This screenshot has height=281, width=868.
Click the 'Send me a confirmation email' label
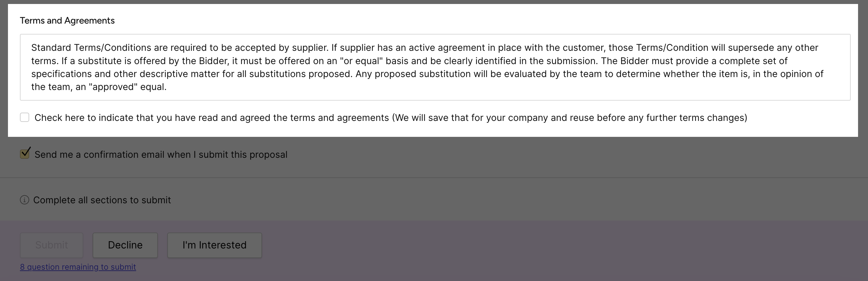pyautogui.click(x=161, y=154)
